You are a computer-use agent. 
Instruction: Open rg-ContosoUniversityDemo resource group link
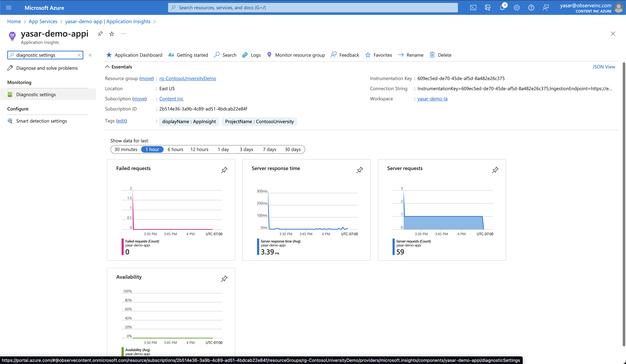(x=187, y=78)
